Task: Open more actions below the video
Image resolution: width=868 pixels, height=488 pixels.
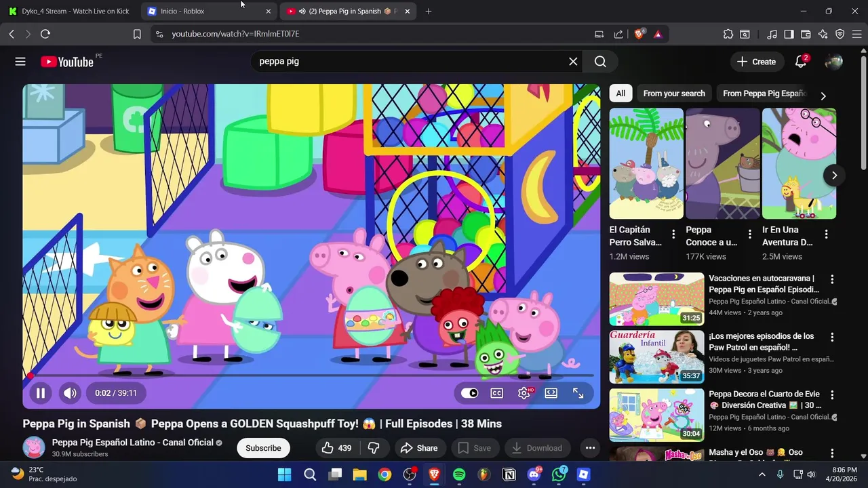Action: coord(590,448)
